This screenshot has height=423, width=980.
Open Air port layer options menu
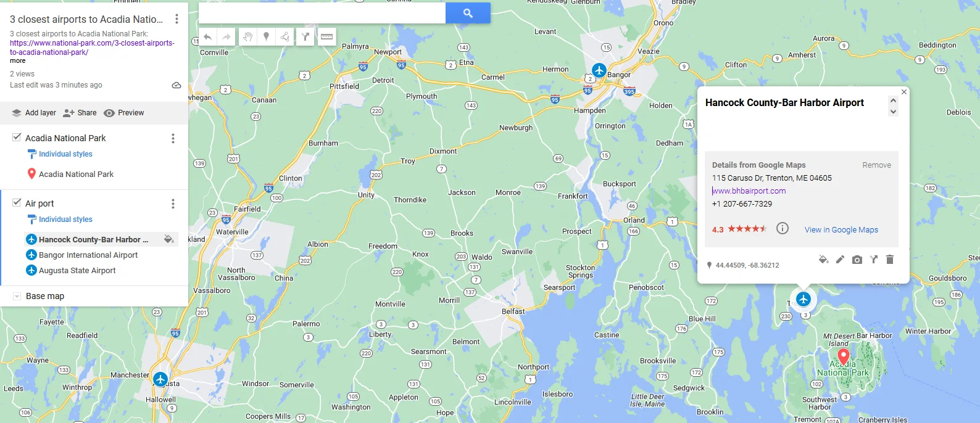[x=173, y=203]
